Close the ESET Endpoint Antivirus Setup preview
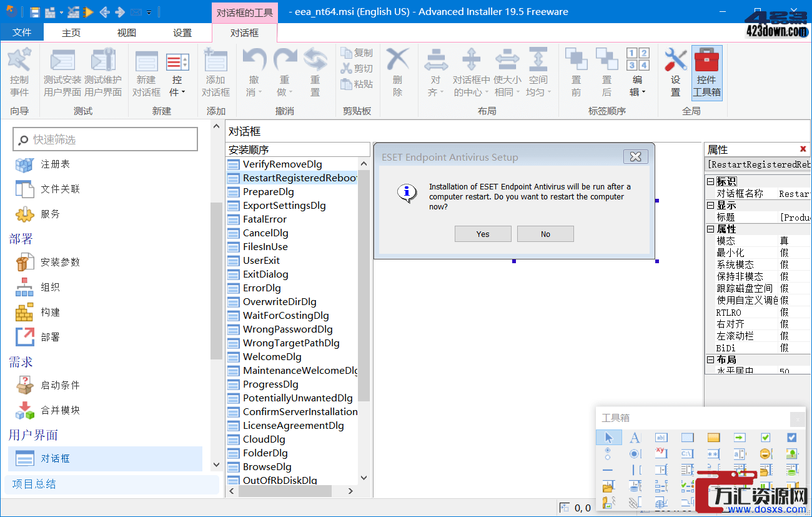Image resolution: width=812 pixels, height=517 pixels. tap(635, 157)
